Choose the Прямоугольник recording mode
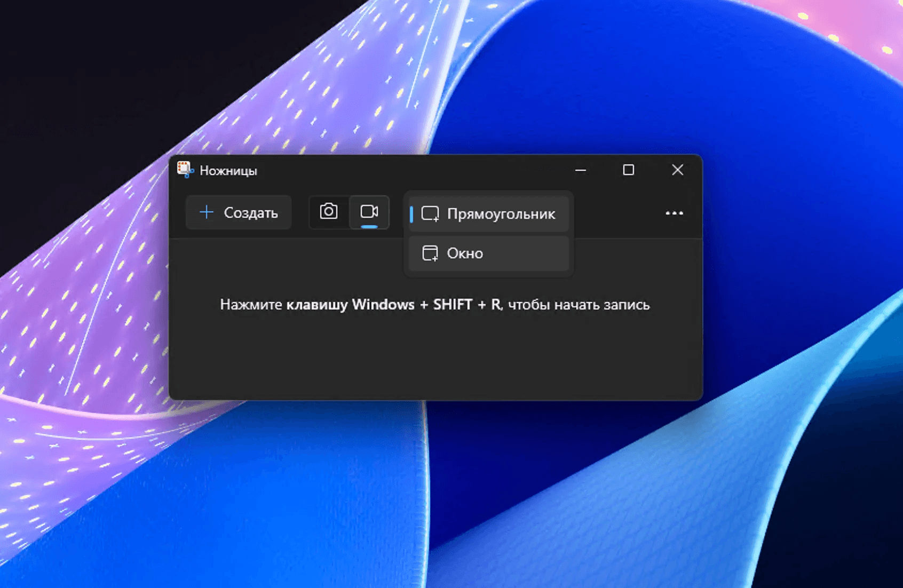The image size is (903, 588). [489, 214]
